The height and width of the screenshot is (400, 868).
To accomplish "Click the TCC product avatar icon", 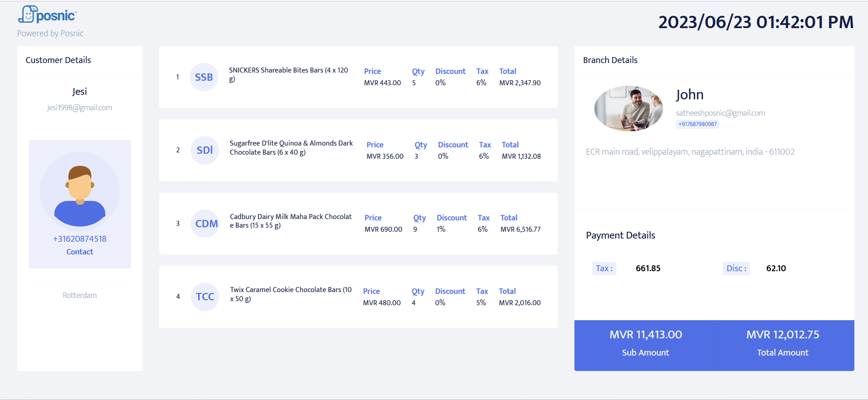I will [x=205, y=297].
